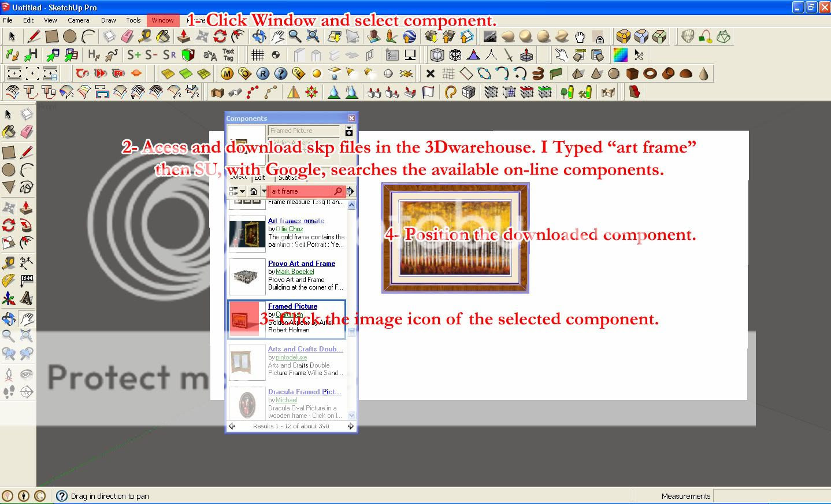
Task: Select the Push/Pull tool in the top toolbar
Action: [x=184, y=36]
